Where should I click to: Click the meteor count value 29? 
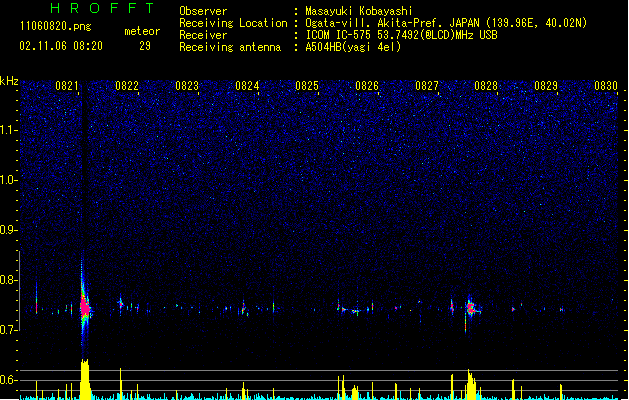coord(145,46)
